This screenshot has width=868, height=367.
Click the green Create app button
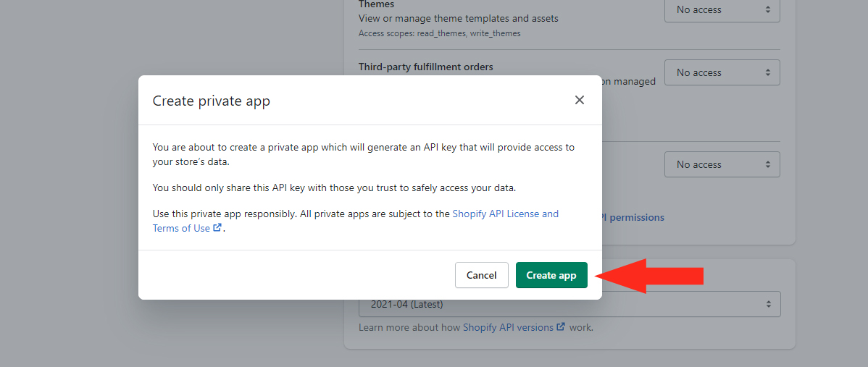click(x=551, y=275)
